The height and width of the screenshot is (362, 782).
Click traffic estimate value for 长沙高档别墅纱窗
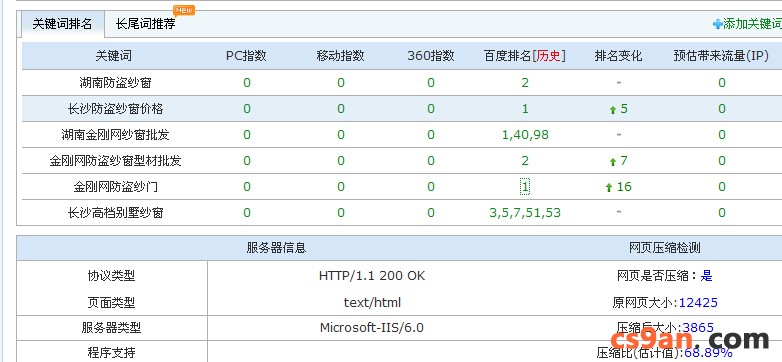(722, 213)
